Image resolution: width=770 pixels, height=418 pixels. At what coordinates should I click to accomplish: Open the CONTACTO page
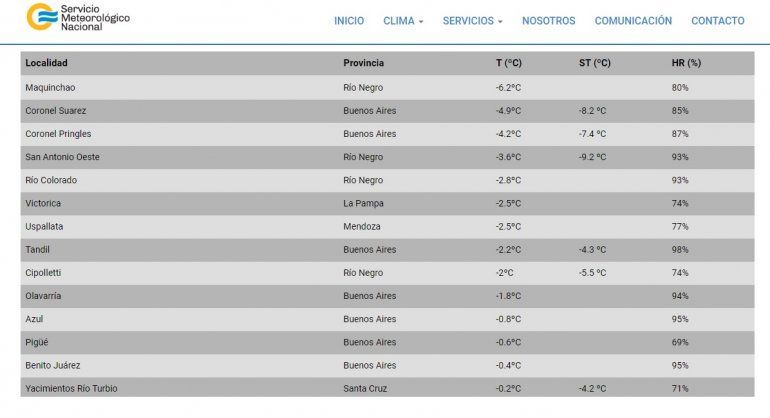pos(717,21)
